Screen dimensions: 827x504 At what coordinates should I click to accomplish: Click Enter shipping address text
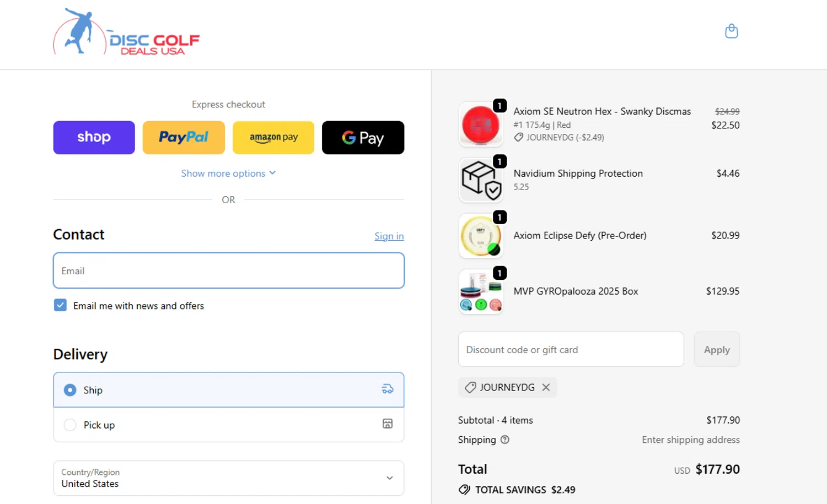[691, 440]
